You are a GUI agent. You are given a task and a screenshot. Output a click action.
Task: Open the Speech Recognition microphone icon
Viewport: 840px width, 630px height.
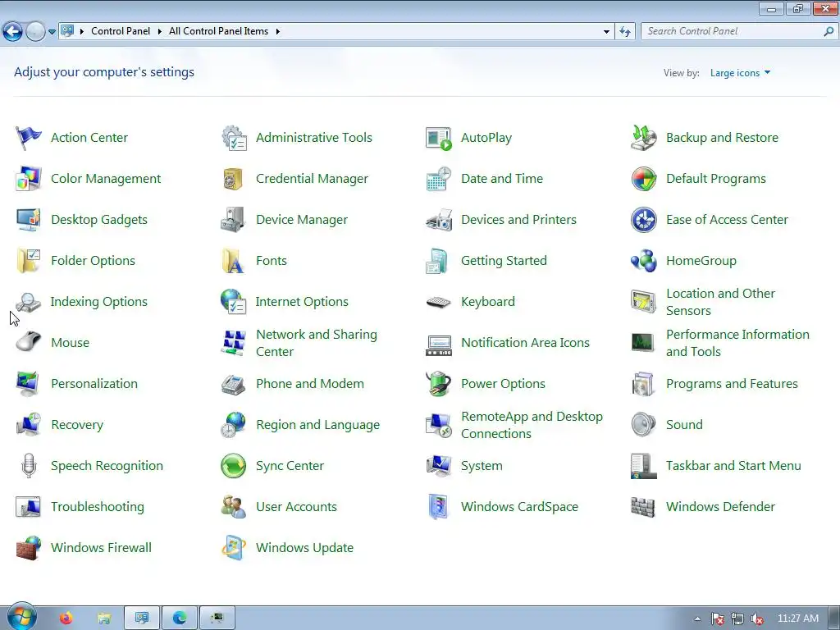[29, 466]
